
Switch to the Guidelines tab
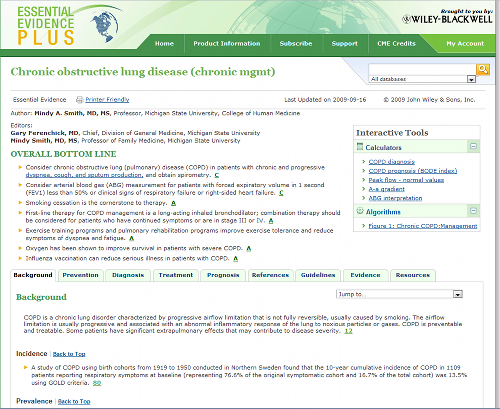pos(318,275)
